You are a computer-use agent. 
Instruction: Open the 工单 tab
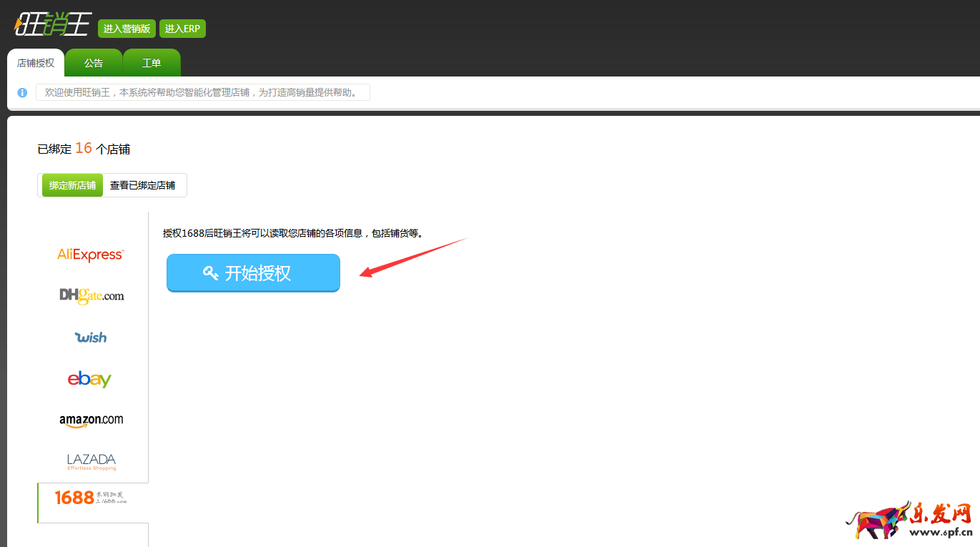152,63
